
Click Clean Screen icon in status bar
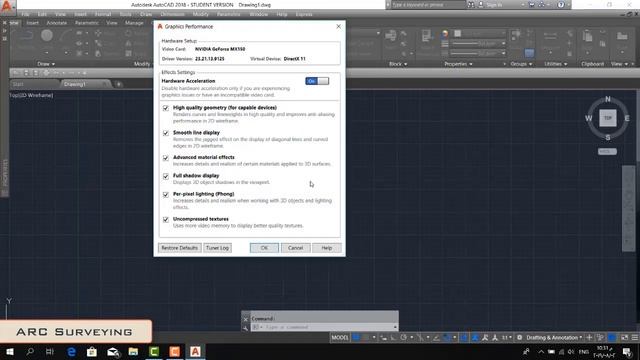pyautogui.click(x=624, y=338)
